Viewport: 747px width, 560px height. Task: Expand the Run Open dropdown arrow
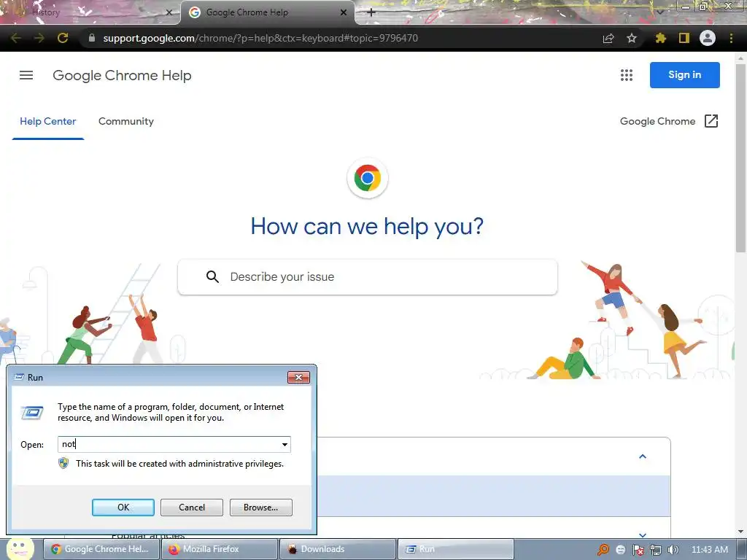(285, 444)
